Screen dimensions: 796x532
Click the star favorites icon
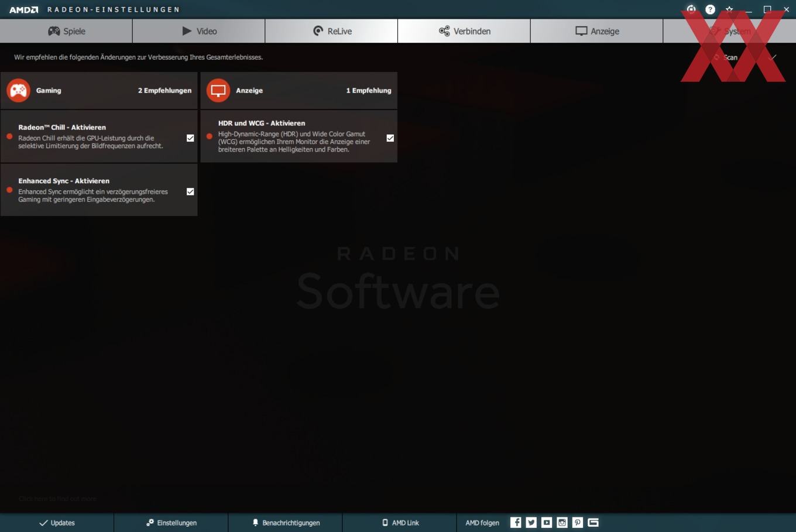coord(729,9)
